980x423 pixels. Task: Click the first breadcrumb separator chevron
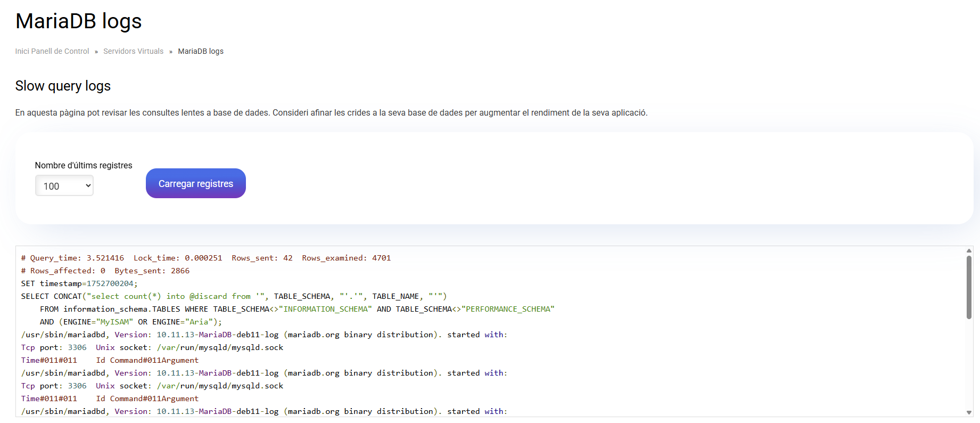tap(96, 52)
